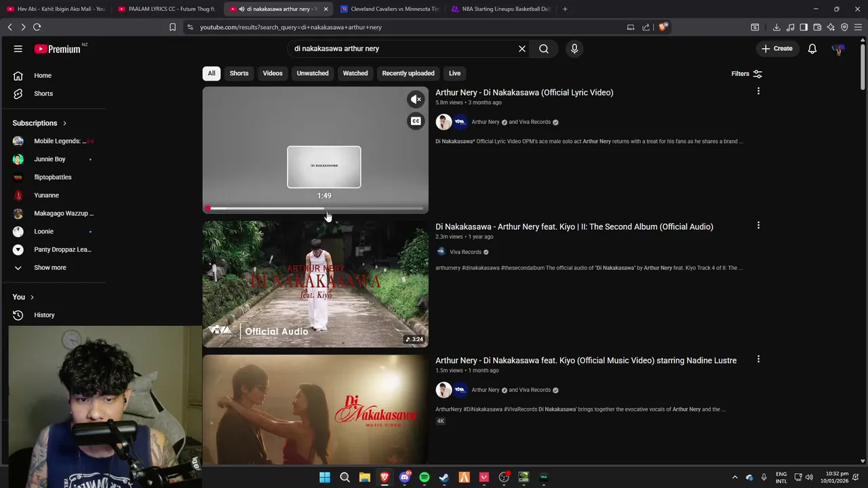This screenshot has width=868, height=488.
Task: Click the YouTube Premium logo
Action: click(x=58, y=49)
